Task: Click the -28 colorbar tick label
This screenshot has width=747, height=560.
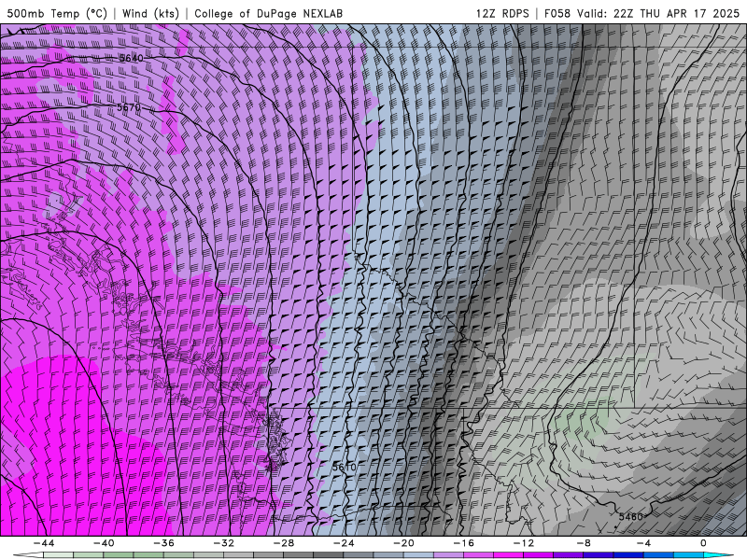Action: [x=284, y=543]
